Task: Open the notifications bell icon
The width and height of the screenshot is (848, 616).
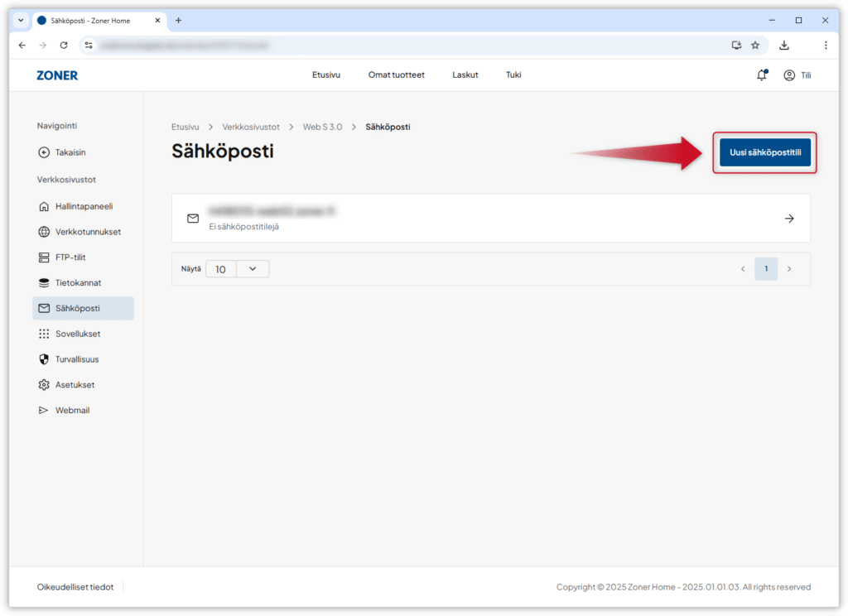Action: (761, 75)
